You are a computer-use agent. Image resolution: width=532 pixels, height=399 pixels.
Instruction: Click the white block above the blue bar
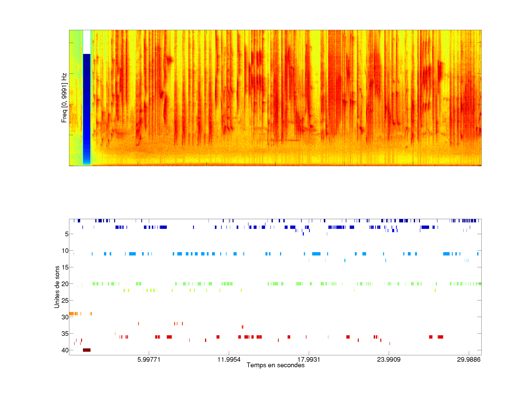click(87, 42)
